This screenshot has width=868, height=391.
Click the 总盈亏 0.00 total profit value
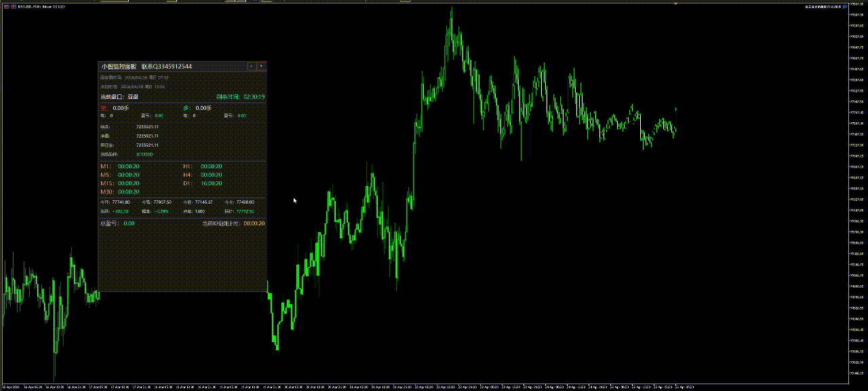click(129, 223)
